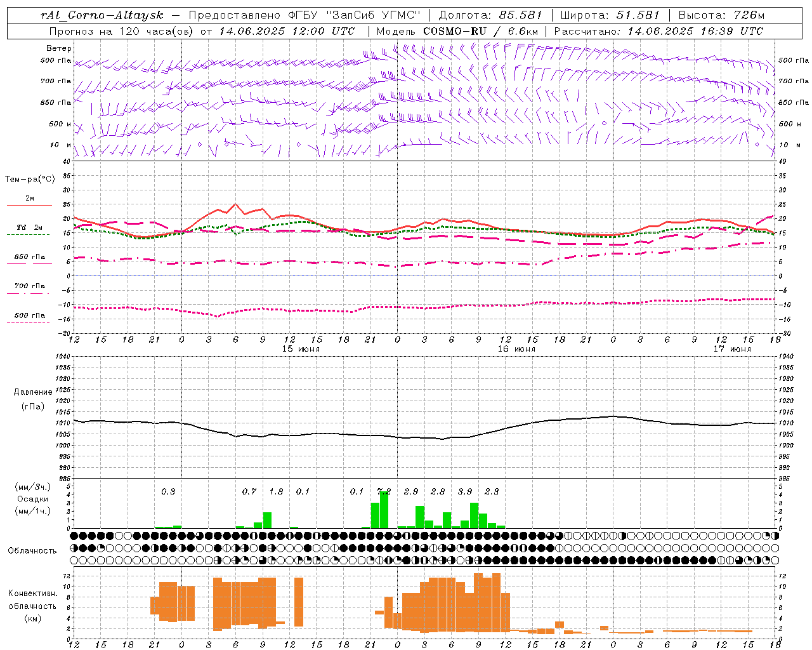Click the '3.9' precipitation total value
This screenshot has width=812, height=650.
coord(465,491)
